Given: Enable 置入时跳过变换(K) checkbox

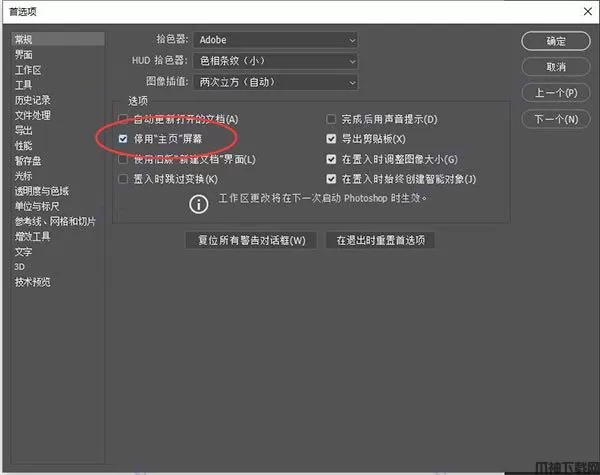Looking at the screenshot, I should coord(123,179).
